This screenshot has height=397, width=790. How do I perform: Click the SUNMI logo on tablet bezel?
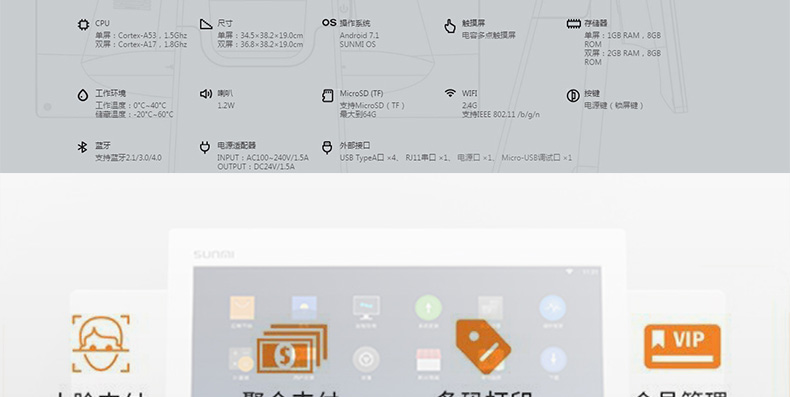pyautogui.click(x=214, y=254)
